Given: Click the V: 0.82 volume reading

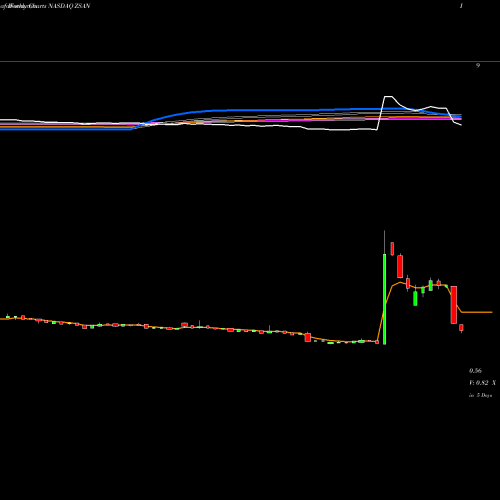Looking at the screenshot, I should click(x=479, y=383).
